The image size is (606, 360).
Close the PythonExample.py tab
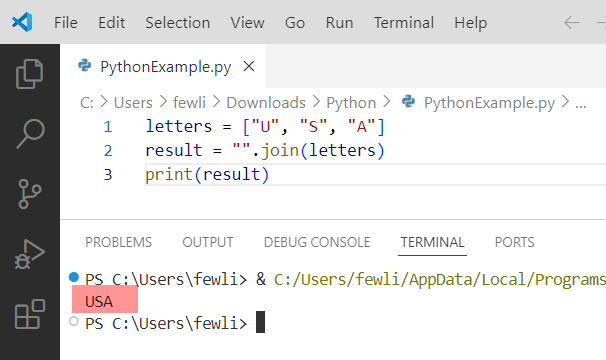point(249,67)
